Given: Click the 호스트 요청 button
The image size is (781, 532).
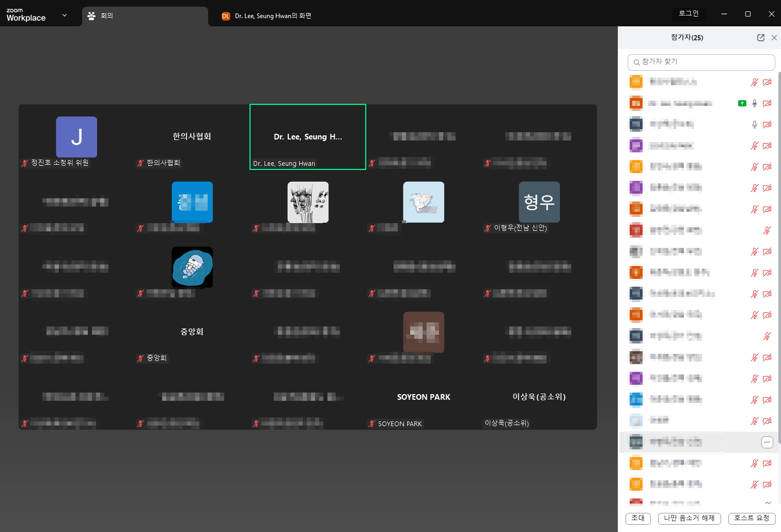Looking at the screenshot, I should [x=752, y=518].
